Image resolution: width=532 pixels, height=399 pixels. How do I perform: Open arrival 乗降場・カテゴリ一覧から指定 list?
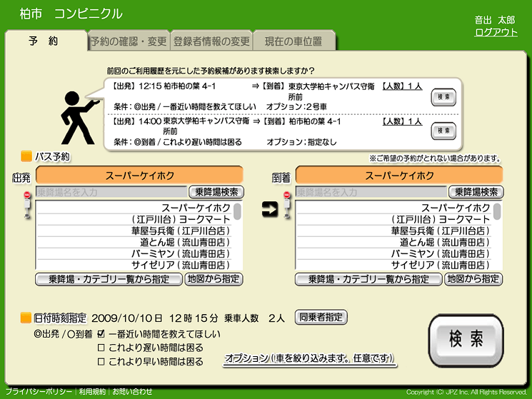tap(368, 279)
